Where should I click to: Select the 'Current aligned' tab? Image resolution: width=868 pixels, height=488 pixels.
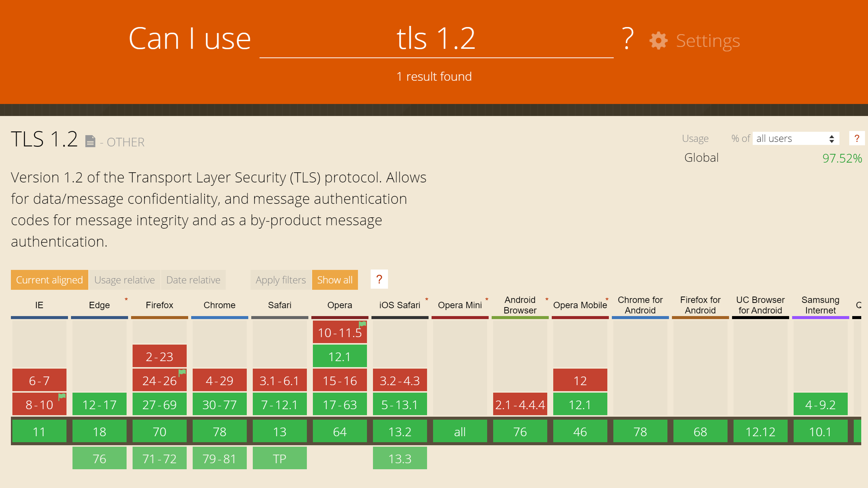[x=50, y=279]
